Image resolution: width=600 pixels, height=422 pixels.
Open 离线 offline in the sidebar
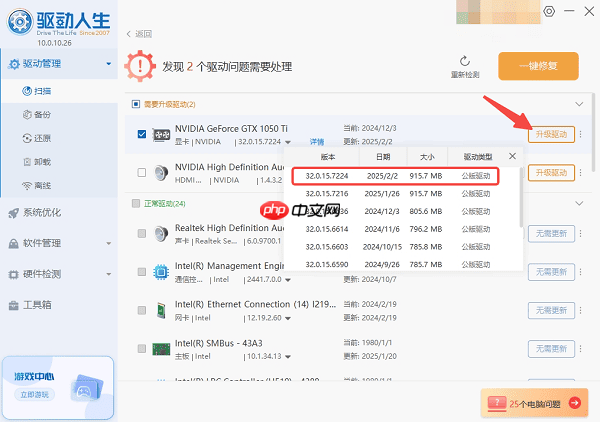[x=44, y=187]
